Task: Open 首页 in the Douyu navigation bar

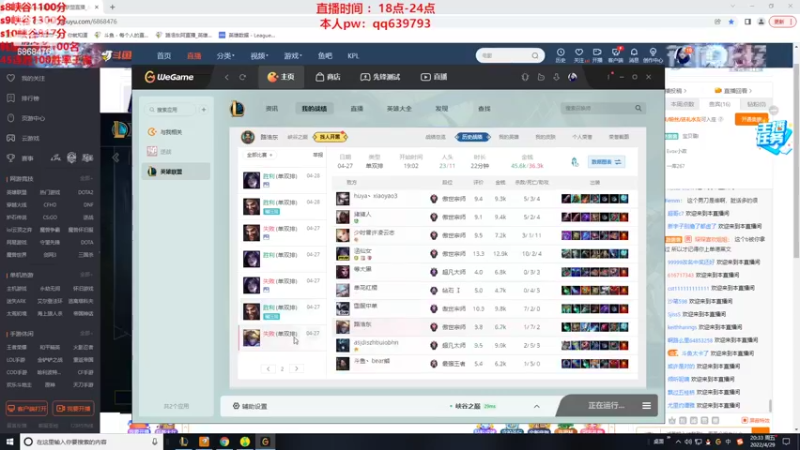Action: [x=164, y=56]
